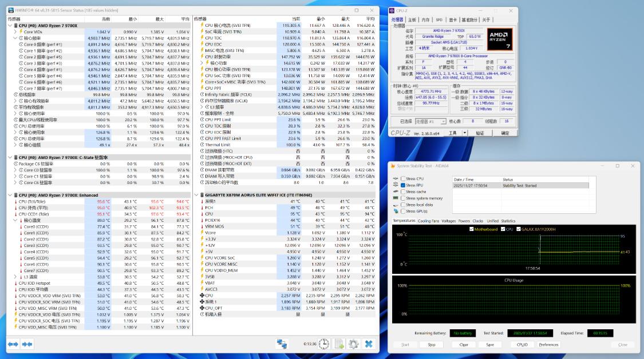Check the Stress system memory box
The height and width of the screenshot is (359, 644).
[x=402, y=198]
